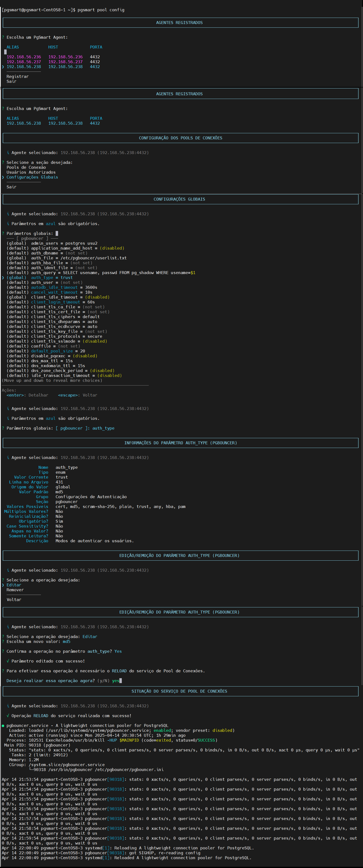Select the auth_ident_file parameter

[52, 267]
